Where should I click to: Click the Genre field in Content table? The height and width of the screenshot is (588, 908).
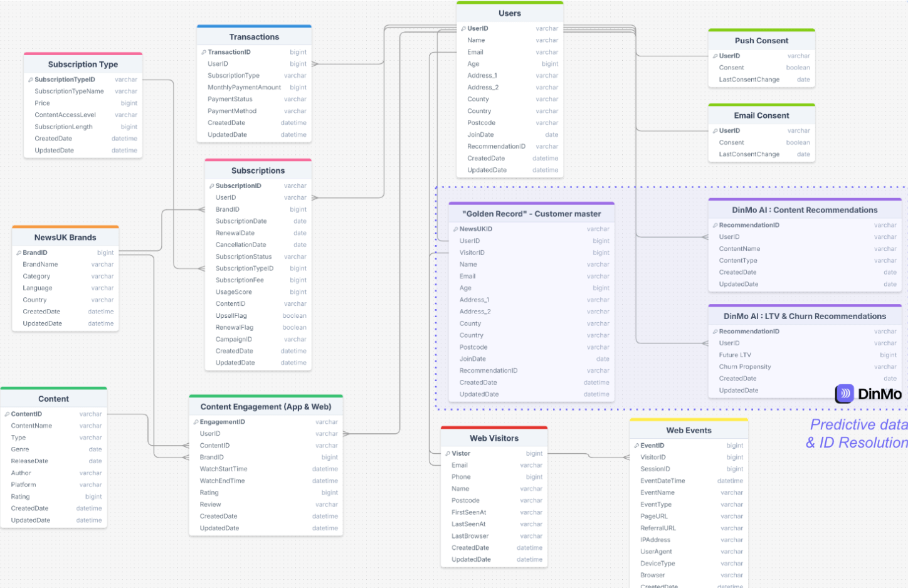tap(53, 449)
